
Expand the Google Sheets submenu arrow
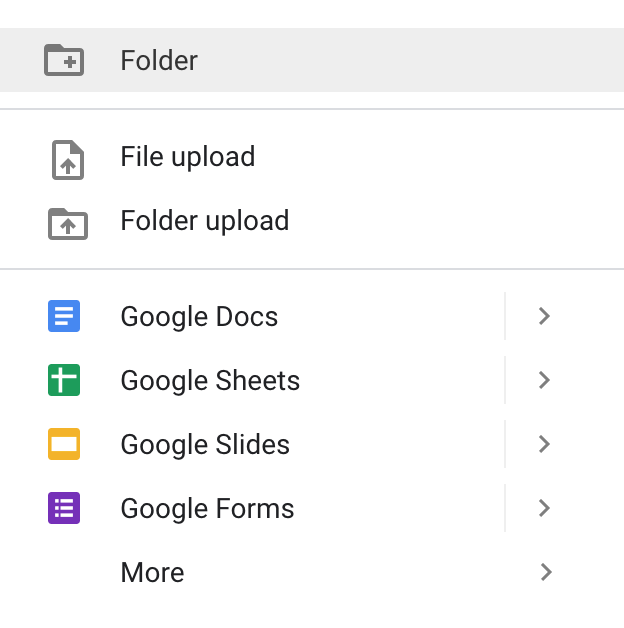pyautogui.click(x=545, y=380)
